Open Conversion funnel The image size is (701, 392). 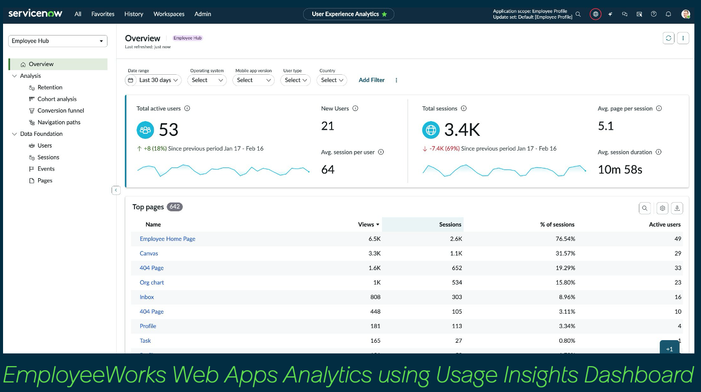coord(60,111)
